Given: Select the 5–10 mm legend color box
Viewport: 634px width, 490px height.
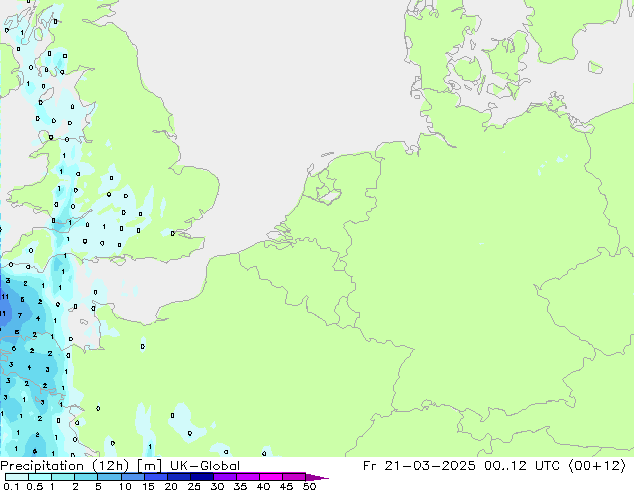Looking at the screenshot, I should (x=109, y=477).
